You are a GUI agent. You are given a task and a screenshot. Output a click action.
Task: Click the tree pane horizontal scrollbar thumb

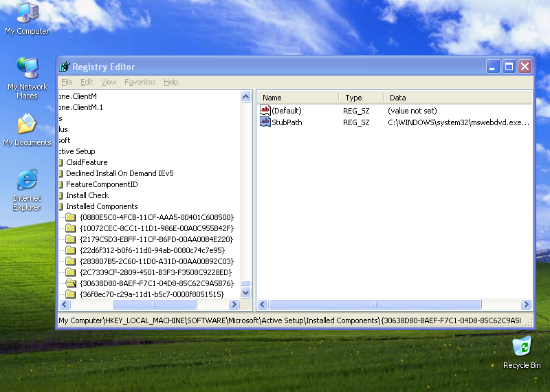(x=154, y=304)
